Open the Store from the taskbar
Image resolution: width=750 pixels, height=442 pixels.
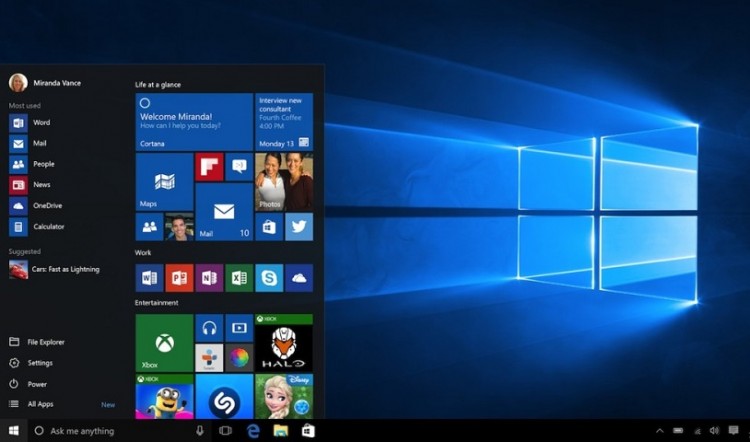tap(309, 431)
